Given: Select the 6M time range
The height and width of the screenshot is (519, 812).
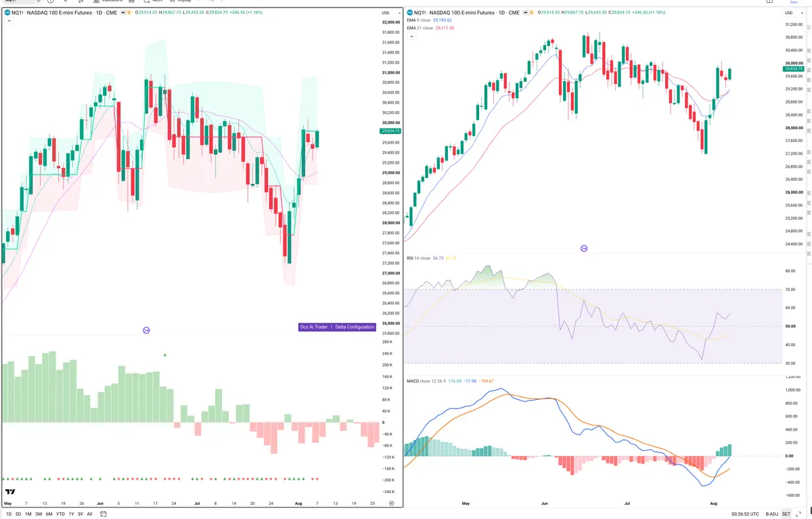Looking at the screenshot, I should 49,514.
